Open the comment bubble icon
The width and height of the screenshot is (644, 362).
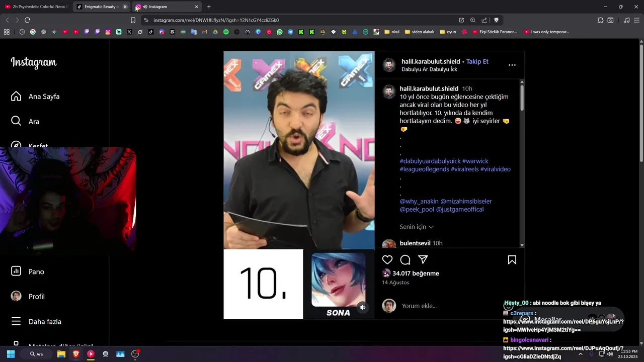pyautogui.click(x=405, y=260)
